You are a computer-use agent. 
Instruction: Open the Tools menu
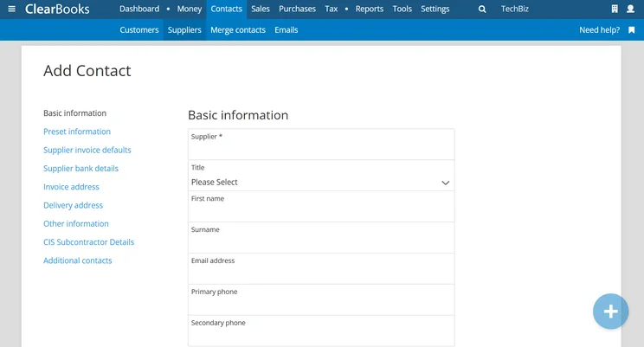point(402,9)
